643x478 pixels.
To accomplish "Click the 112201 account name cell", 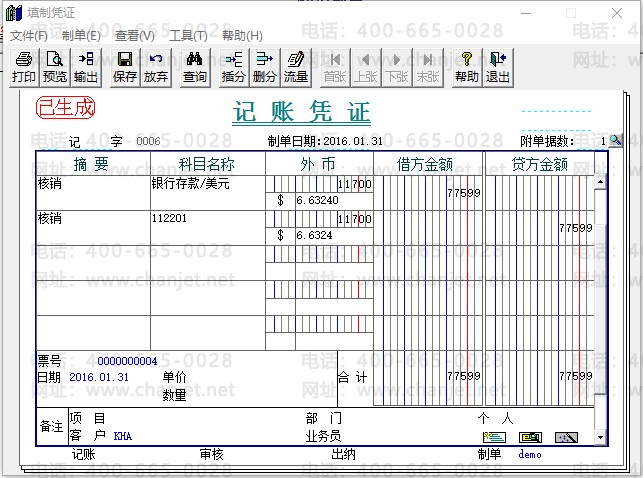I will 207,218.
